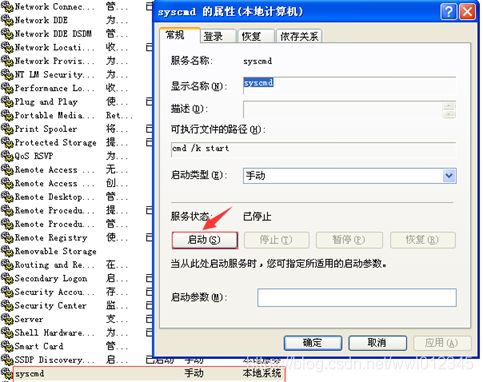
Task: Click the 恢复(R) service button
Action: (x=422, y=240)
